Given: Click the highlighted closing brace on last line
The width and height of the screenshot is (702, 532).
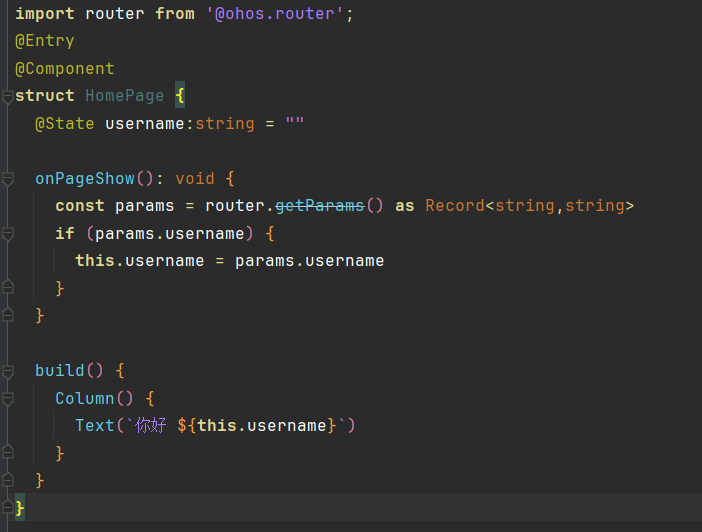Looking at the screenshot, I should [20, 508].
